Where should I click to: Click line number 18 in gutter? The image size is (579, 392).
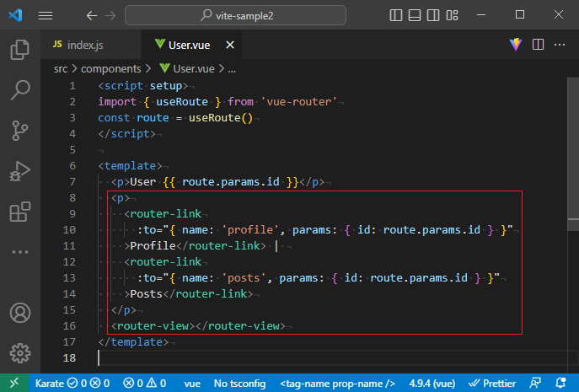[69, 358]
